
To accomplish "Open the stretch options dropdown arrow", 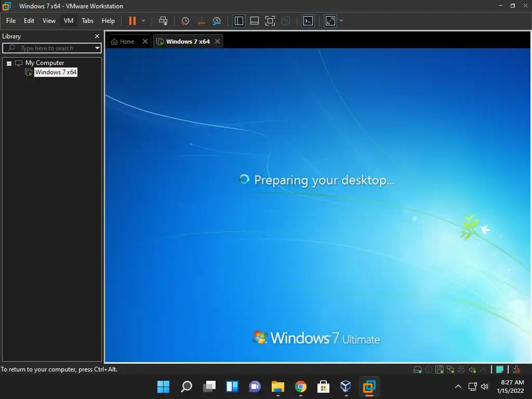I will pos(341,21).
